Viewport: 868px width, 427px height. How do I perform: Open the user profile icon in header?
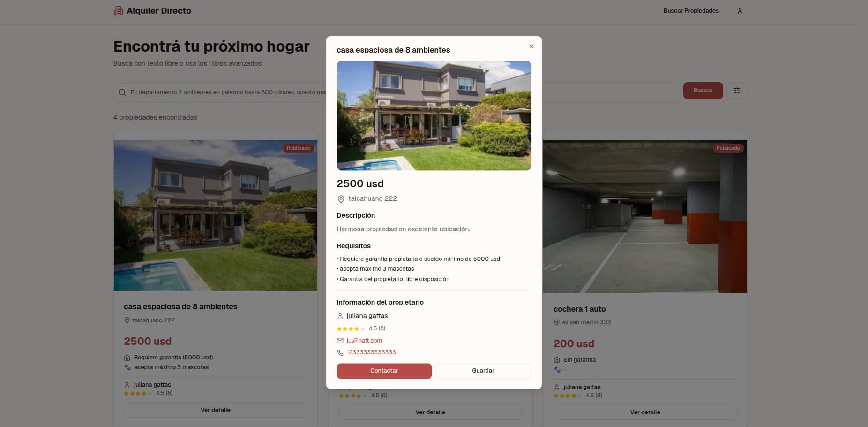pos(740,11)
